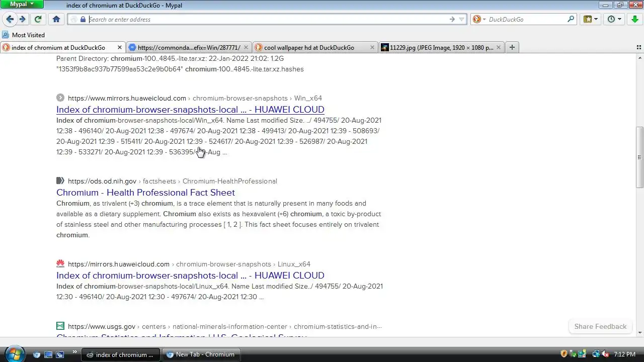Image resolution: width=644 pixels, height=362 pixels.
Task: Open a new tab with plus button
Action: click(x=512, y=47)
